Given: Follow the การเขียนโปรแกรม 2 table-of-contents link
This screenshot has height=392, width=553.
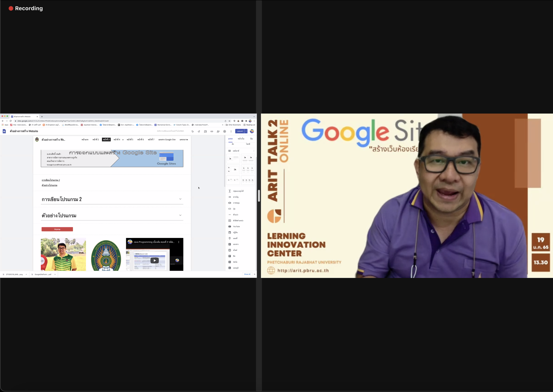Looking at the screenshot, I should click(51, 180).
